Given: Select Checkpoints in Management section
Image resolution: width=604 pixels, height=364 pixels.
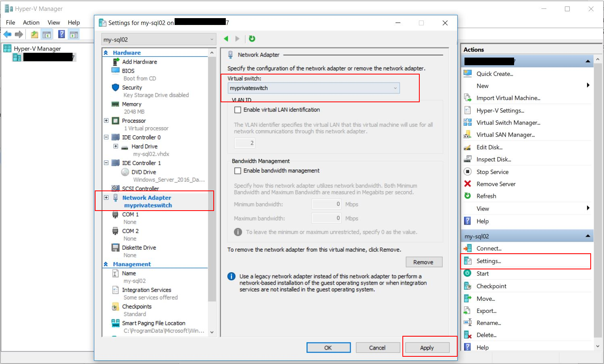Looking at the screenshot, I should (x=137, y=306).
